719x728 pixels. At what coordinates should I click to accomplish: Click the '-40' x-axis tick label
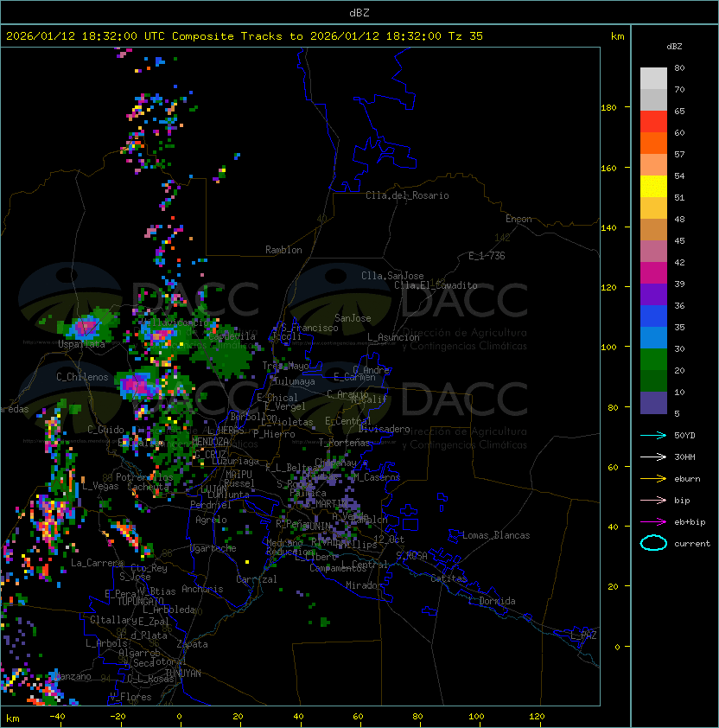[57, 717]
